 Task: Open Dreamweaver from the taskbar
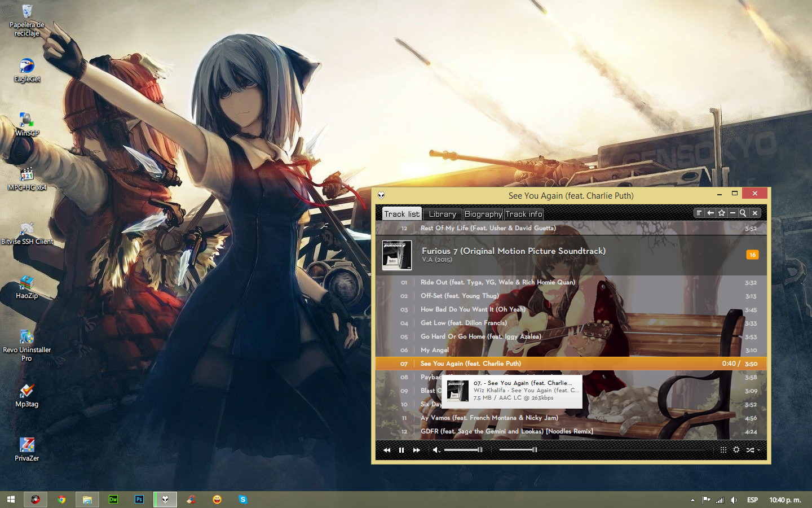(x=113, y=500)
